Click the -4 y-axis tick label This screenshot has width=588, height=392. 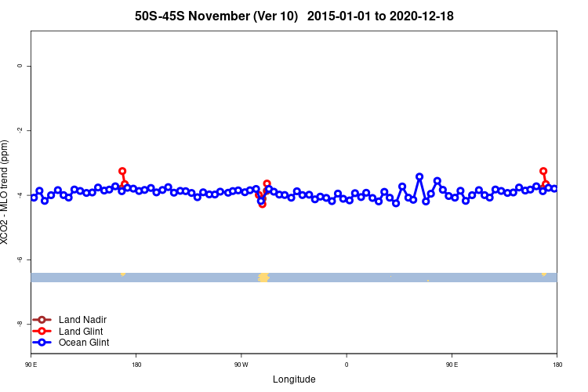tap(20, 194)
